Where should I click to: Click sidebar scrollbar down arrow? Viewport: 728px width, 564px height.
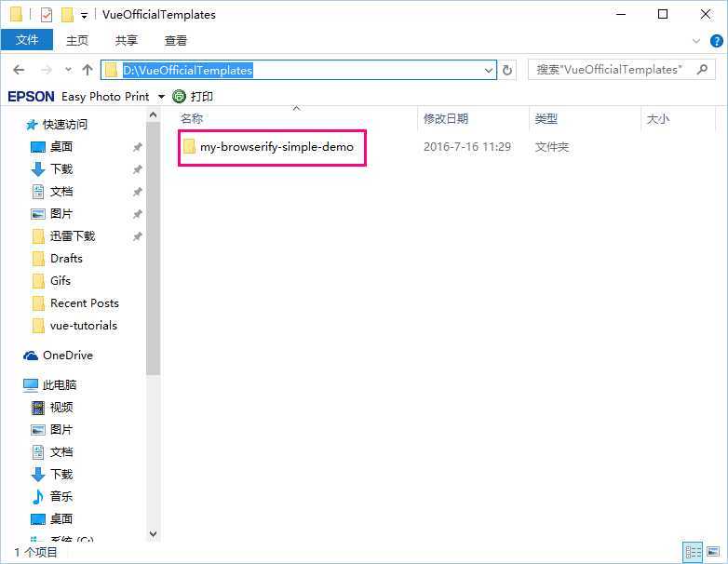click(153, 534)
